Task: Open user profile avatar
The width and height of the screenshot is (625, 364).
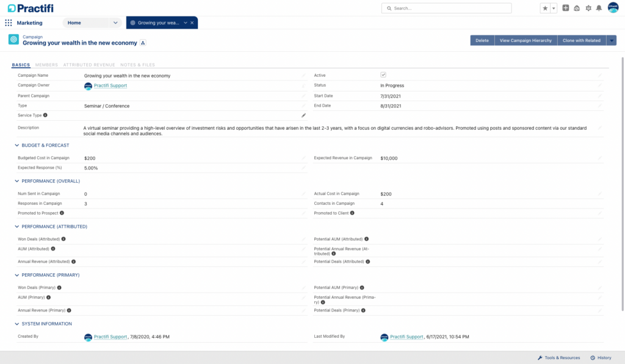Action: (613, 8)
